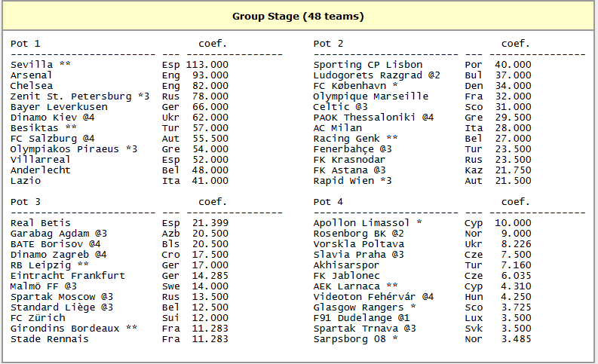Click team name 'Videoton Fehérvár @4'
The height and width of the screenshot is (364, 598).
(374, 297)
